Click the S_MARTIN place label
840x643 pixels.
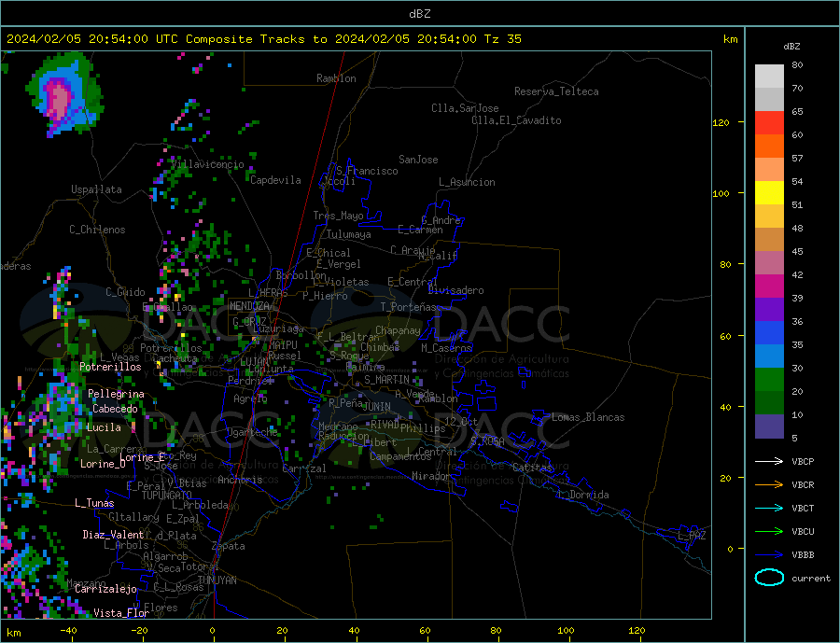click(386, 380)
